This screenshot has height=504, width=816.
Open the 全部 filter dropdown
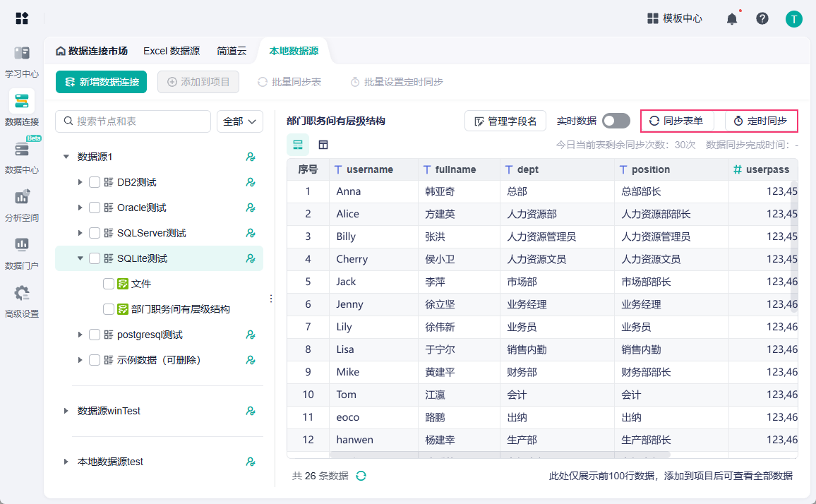[x=239, y=121]
